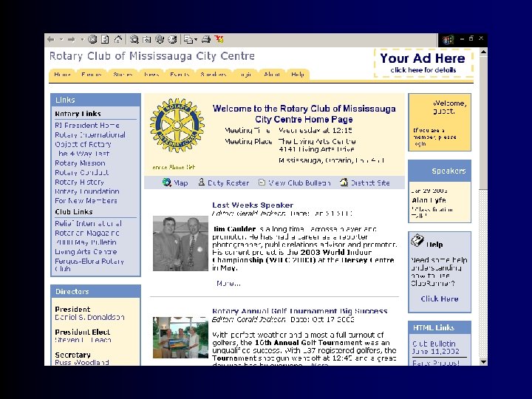Select the Events tab
The height and width of the screenshot is (399, 532).
coord(180,75)
